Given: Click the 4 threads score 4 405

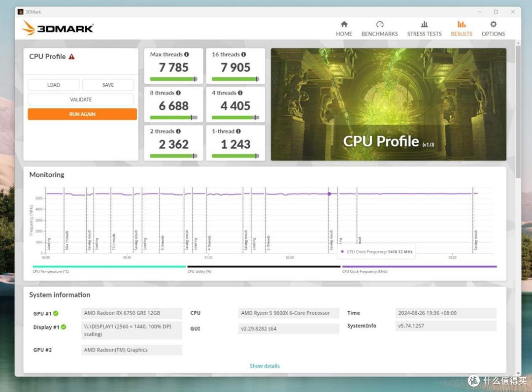Looking at the screenshot, I should pyautogui.click(x=235, y=106).
